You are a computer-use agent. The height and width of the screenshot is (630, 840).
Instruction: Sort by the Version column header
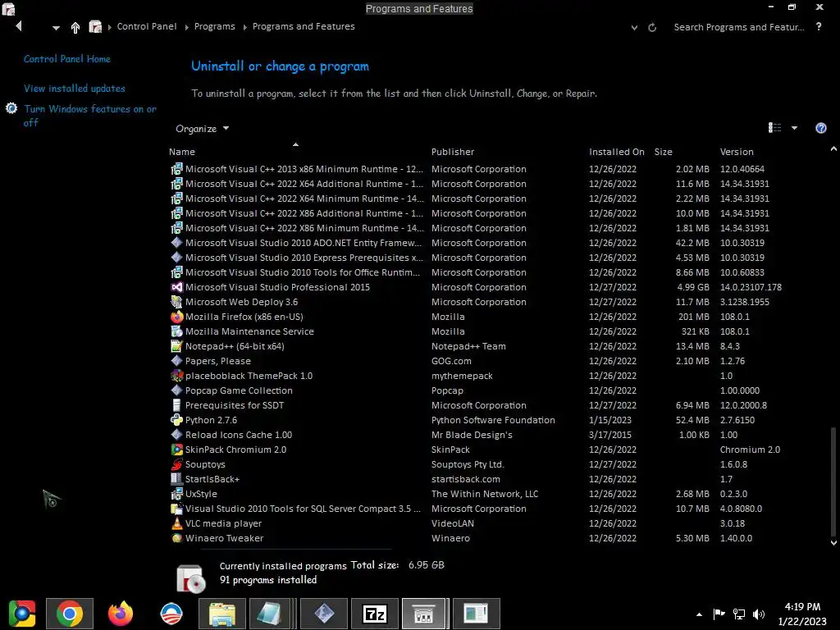tap(737, 152)
